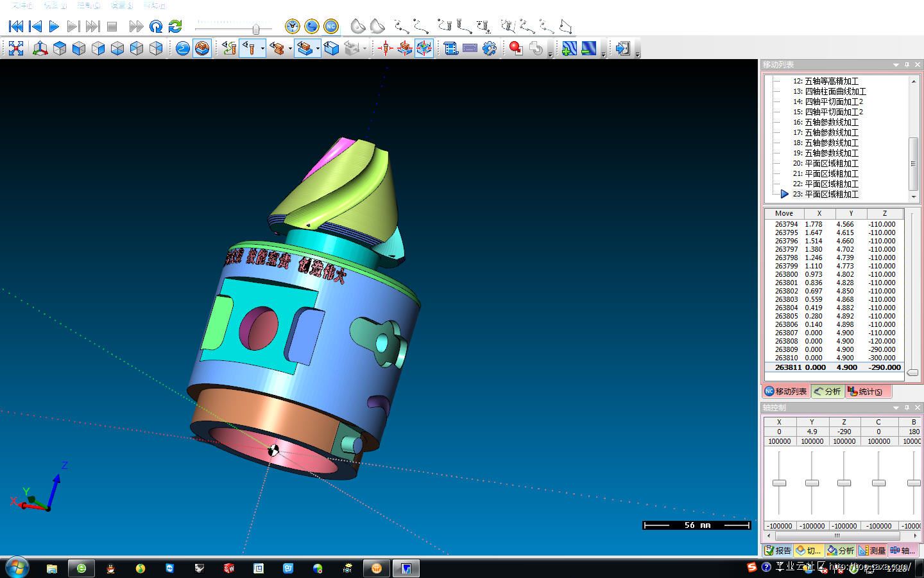
Task: Click the blue surface add icon
Action: 569,48
